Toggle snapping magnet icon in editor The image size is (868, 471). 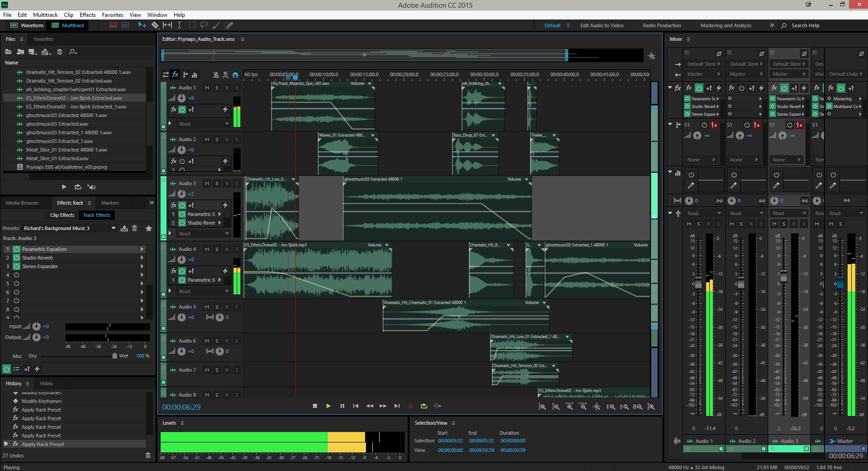235,75
